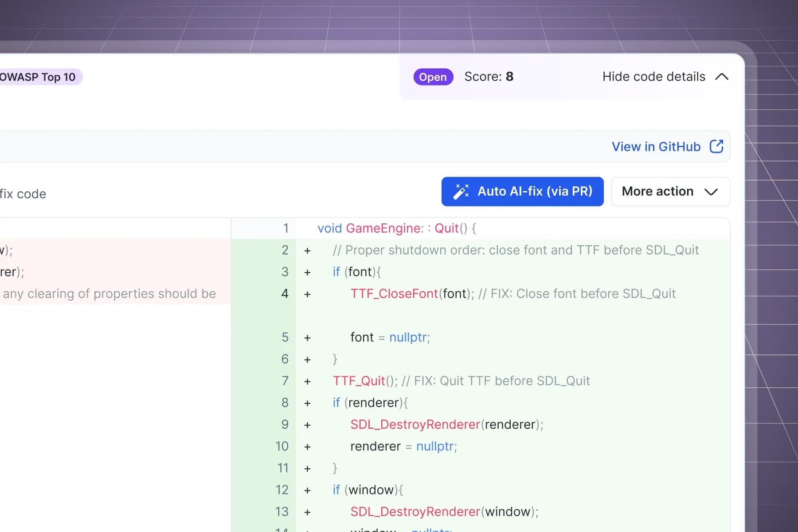Click SDL_DestroyRenderer(renderer) on line 9
Viewport: 798px width, 532px height.
(446, 424)
